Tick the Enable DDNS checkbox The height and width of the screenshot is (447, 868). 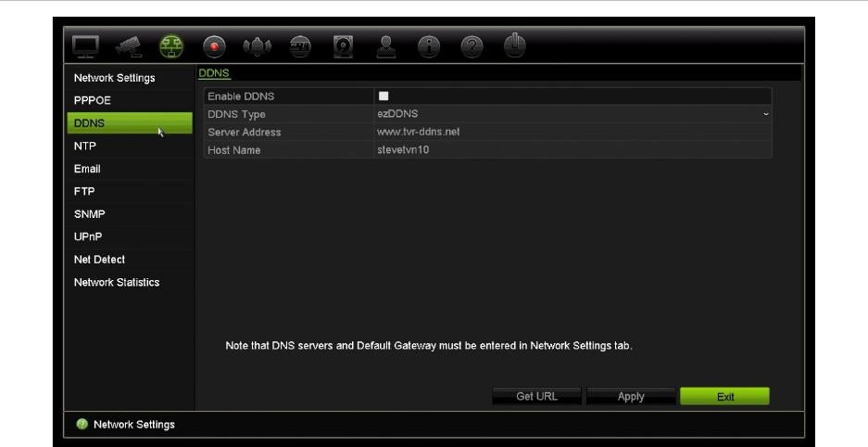(x=384, y=96)
